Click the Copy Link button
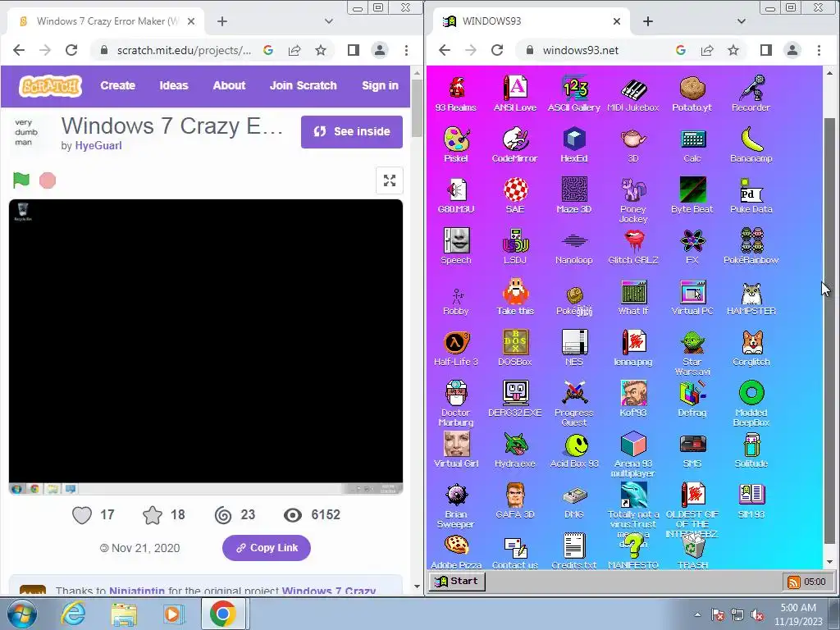Screen dimensions: 840x630 coord(267,547)
